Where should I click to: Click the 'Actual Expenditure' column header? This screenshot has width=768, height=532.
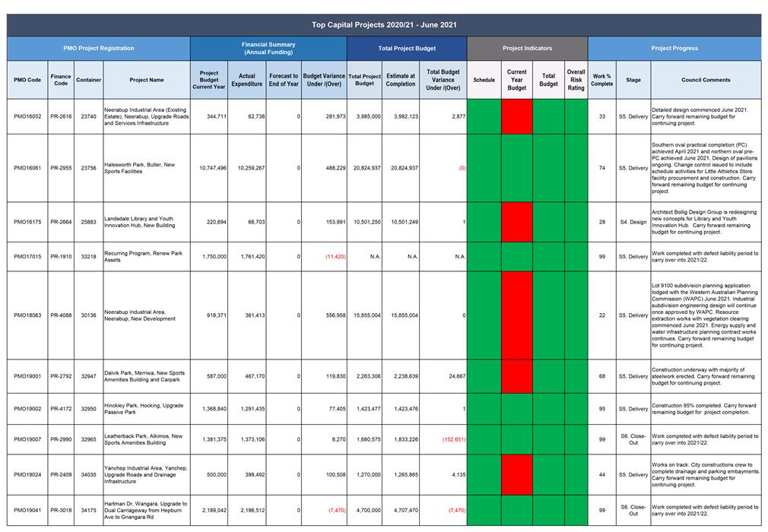(x=247, y=80)
